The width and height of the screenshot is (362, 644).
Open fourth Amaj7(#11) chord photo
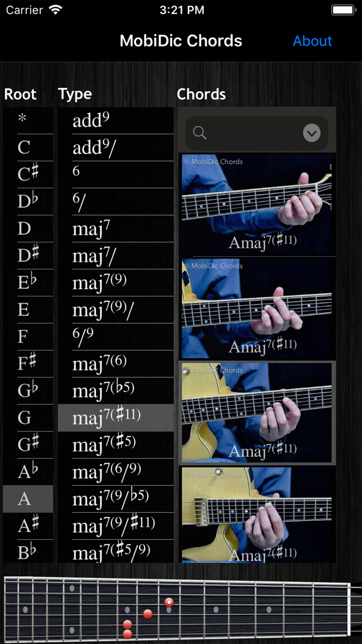tap(257, 515)
